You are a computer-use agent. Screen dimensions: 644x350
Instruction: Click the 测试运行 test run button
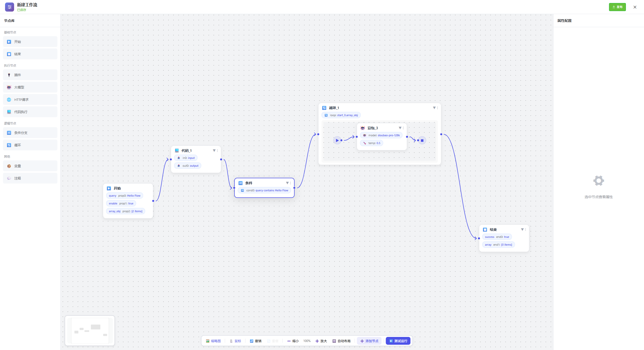pyautogui.click(x=398, y=341)
